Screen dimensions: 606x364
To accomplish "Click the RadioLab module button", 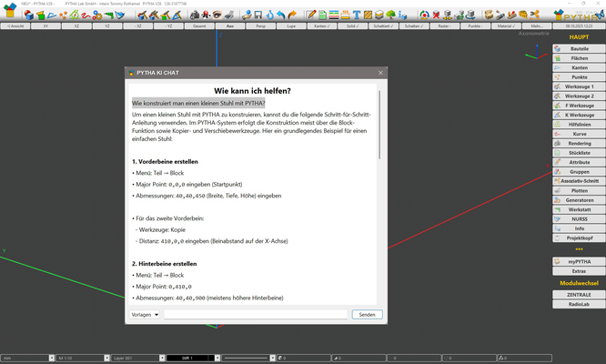I will (x=579, y=304).
